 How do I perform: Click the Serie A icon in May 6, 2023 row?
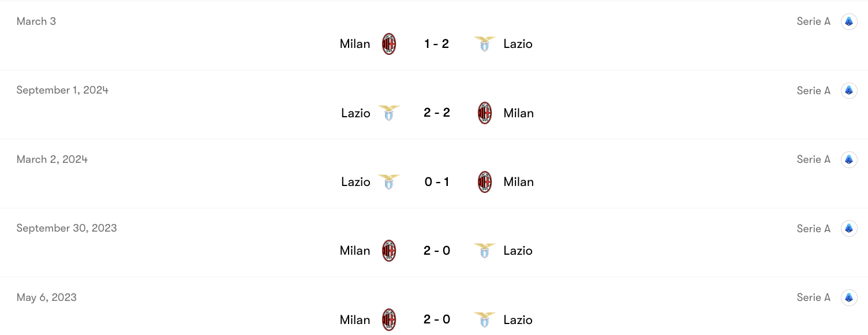[x=849, y=297]
